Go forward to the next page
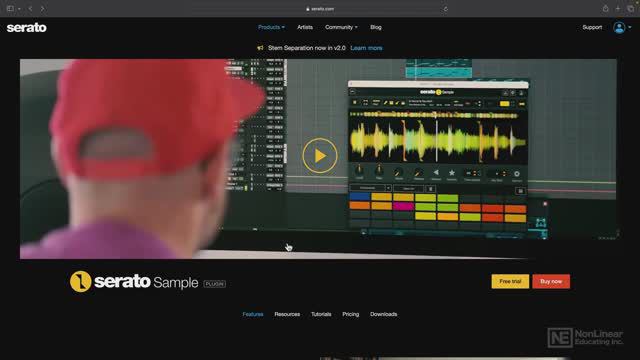The width and height of the screenshot is (640, 360). point(42,9)
